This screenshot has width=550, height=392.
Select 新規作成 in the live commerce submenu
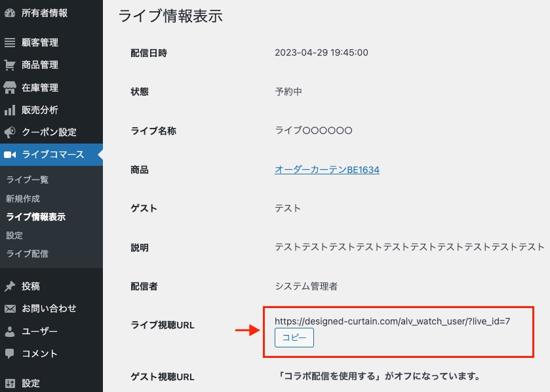pyautogui.click(x=23, y=199)
